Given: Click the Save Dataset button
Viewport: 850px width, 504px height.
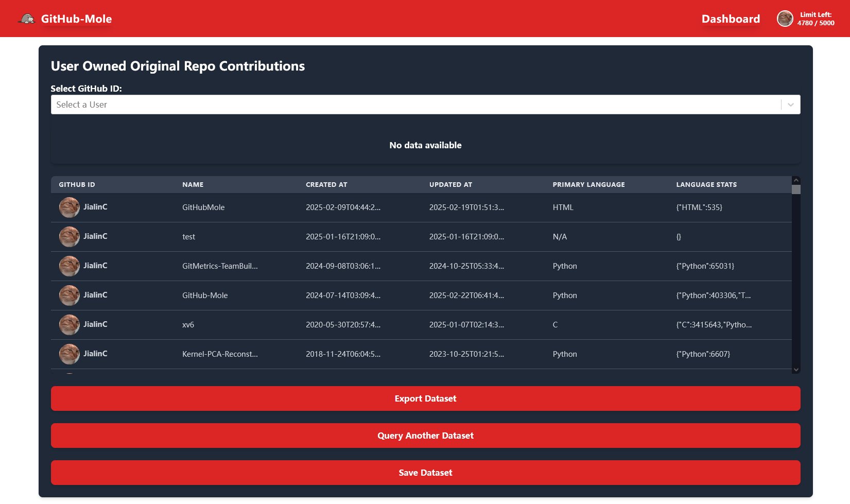Looking at the screenshot, I should 425,473.
